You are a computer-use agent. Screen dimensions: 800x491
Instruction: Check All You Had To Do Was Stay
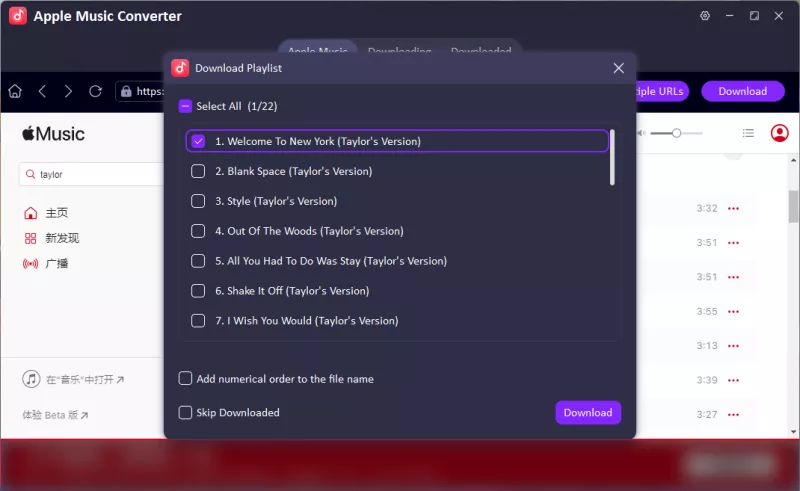coord(198,261)
